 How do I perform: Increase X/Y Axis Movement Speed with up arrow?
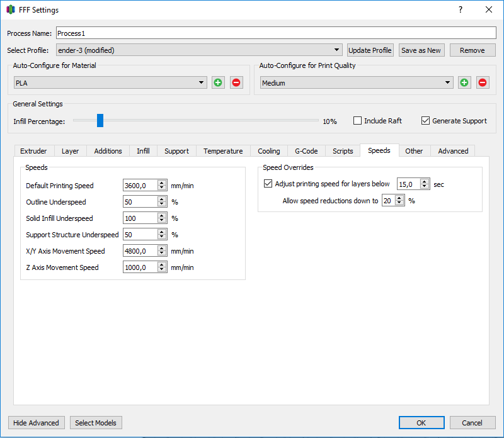[162, 248]
